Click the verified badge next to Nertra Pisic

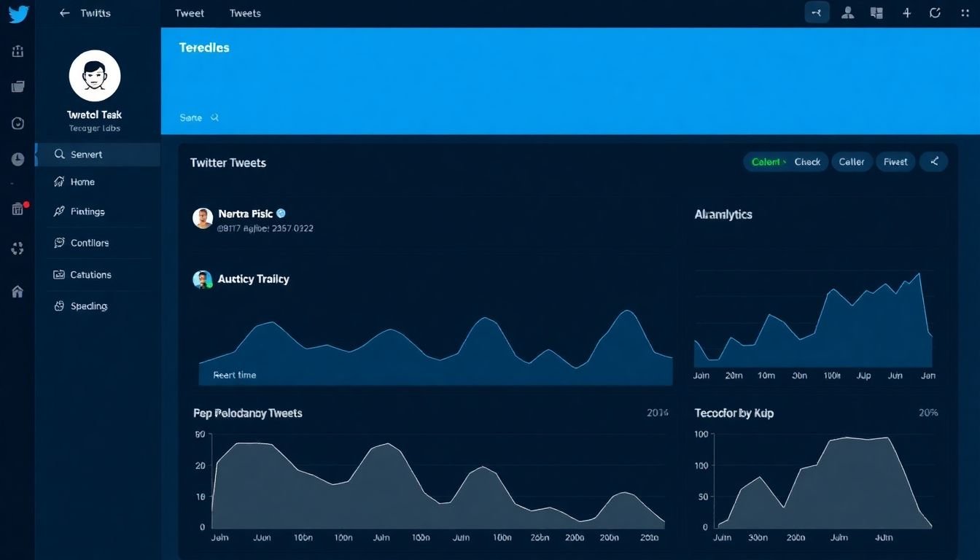pyautogui.click(x=281, y=214)
